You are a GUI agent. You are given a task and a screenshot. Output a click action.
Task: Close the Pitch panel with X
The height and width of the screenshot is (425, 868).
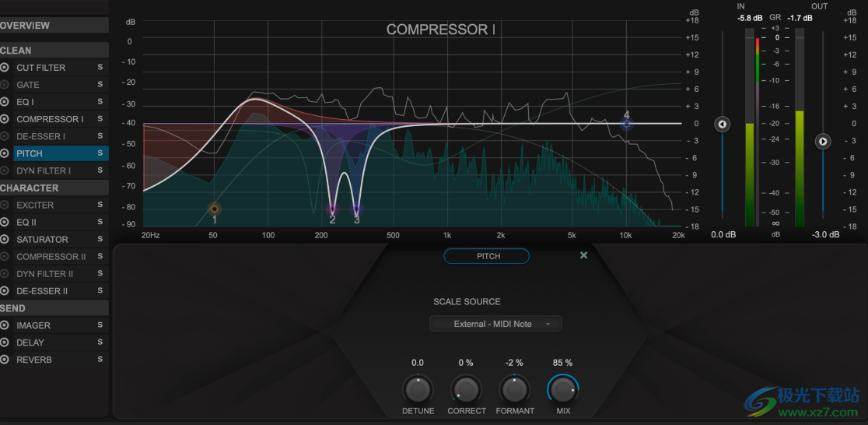584,255
